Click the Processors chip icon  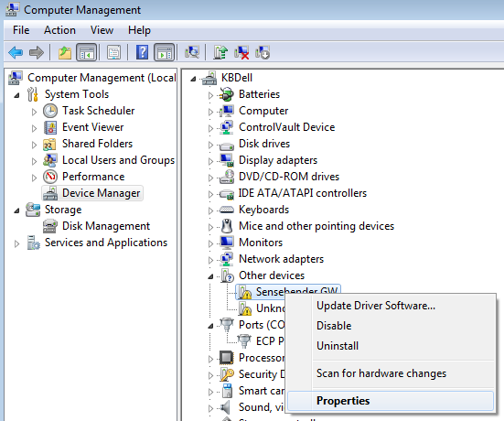pos(227,358)
